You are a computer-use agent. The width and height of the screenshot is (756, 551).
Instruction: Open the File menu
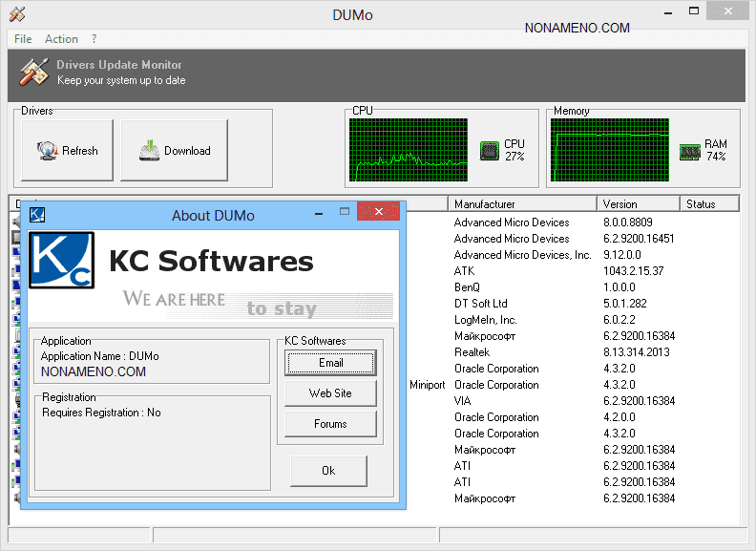click(23, 39)
